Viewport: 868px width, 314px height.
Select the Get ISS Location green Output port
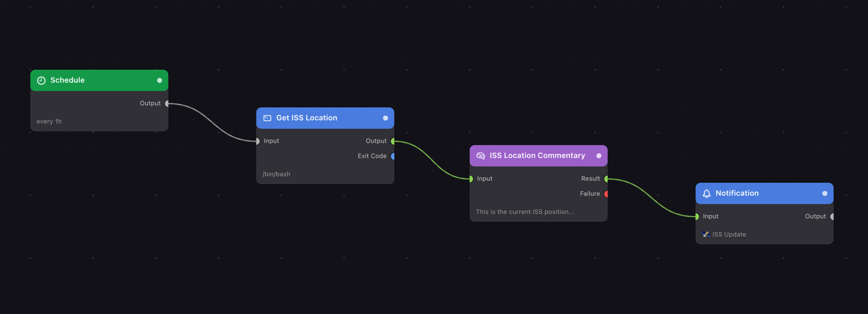(x=393, y=141)
